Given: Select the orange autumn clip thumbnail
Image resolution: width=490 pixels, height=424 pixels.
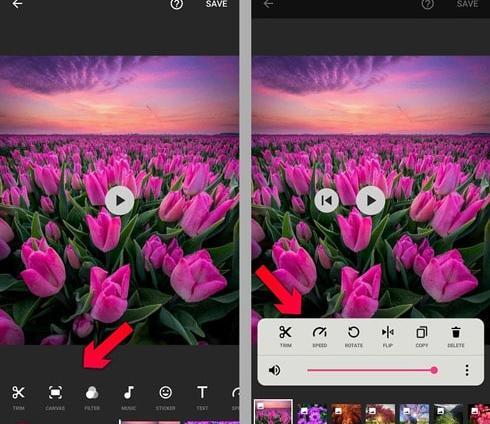Looking at the screenshot, I should pos(346,414).
